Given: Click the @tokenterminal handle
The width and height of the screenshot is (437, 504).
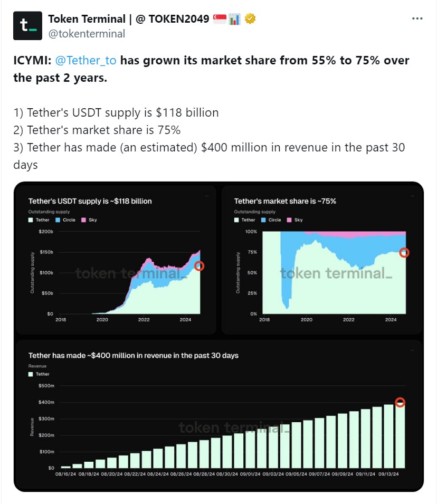Looking at the screenshot, I should tap(87, 34).
